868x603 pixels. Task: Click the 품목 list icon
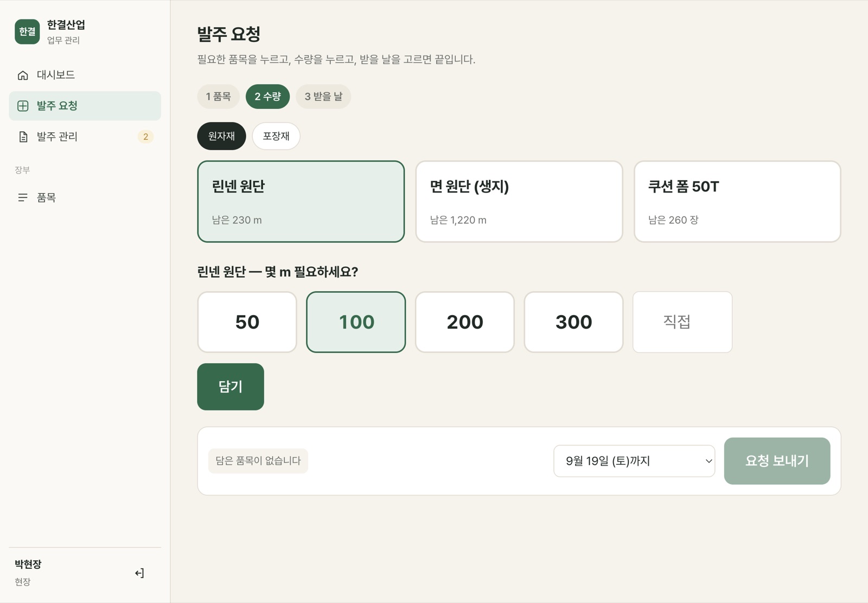click(23, 197)
